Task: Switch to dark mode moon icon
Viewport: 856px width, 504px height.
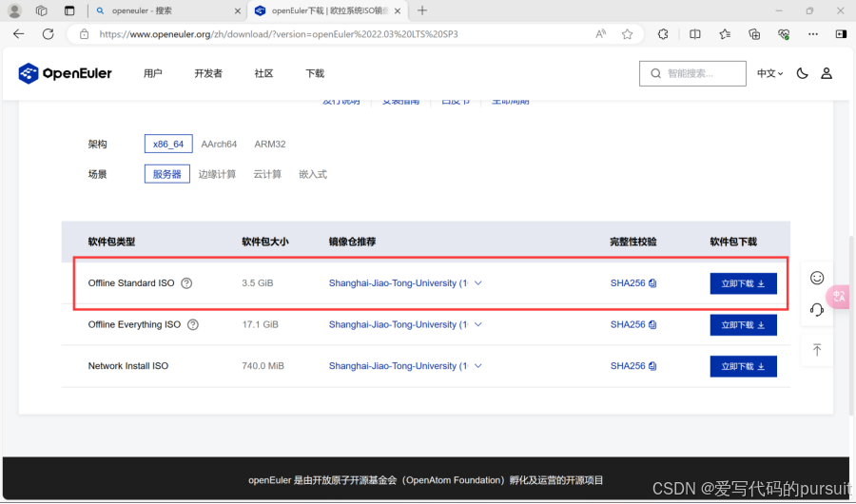Action: (x=802, y=73)
